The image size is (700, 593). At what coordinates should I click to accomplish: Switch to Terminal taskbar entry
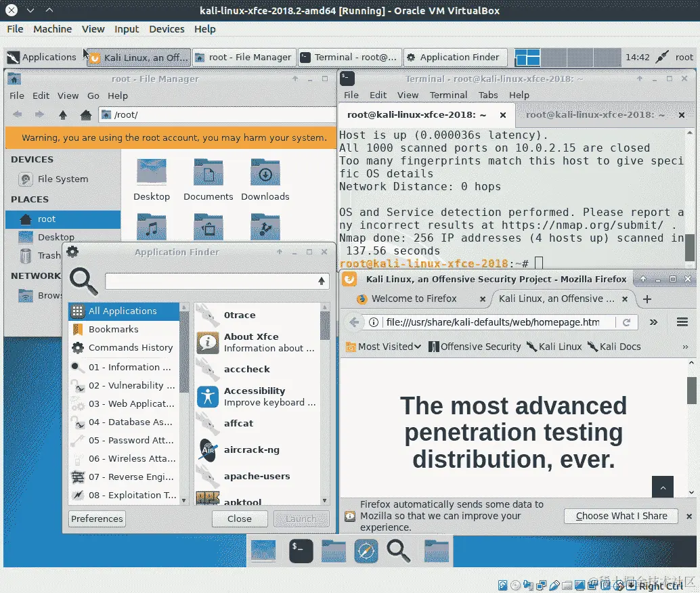pos(350,57)
